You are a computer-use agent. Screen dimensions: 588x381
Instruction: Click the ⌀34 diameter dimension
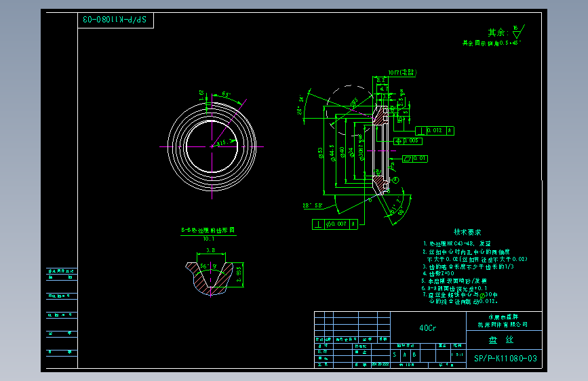(351, 153)
